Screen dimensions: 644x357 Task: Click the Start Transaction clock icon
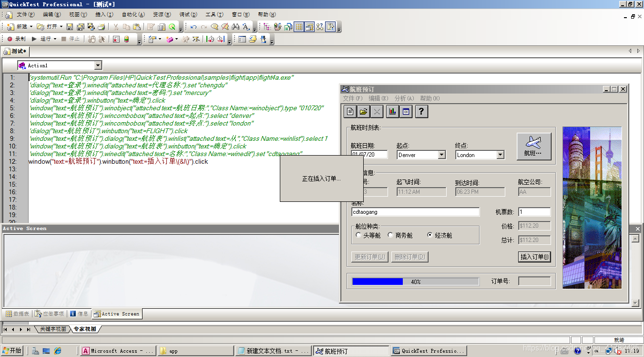click(x=210, y=39)
